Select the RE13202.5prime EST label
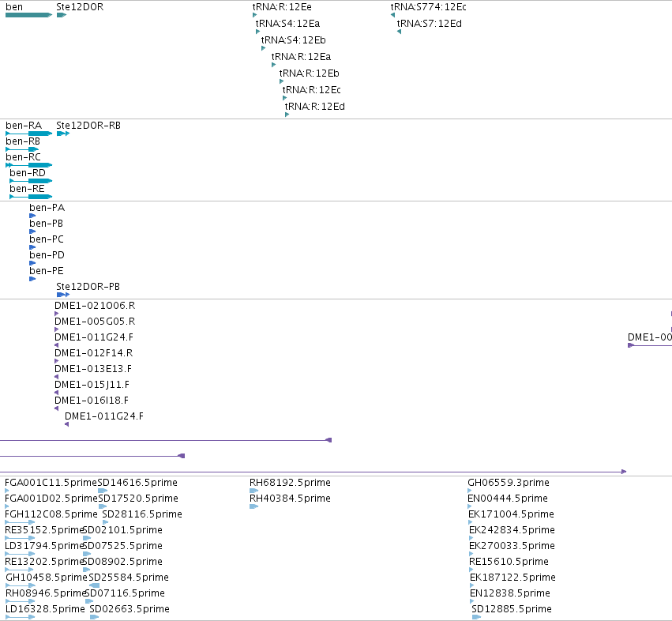 [x=43, y=562]
